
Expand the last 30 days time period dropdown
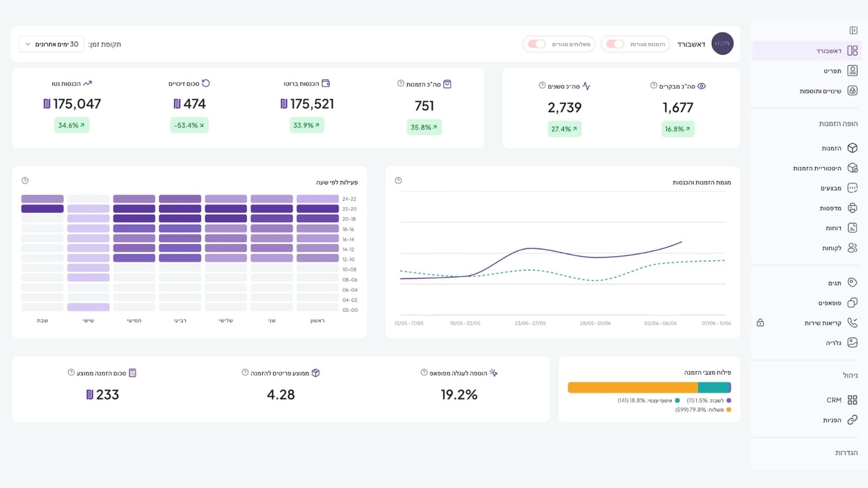tap(52, 44)
